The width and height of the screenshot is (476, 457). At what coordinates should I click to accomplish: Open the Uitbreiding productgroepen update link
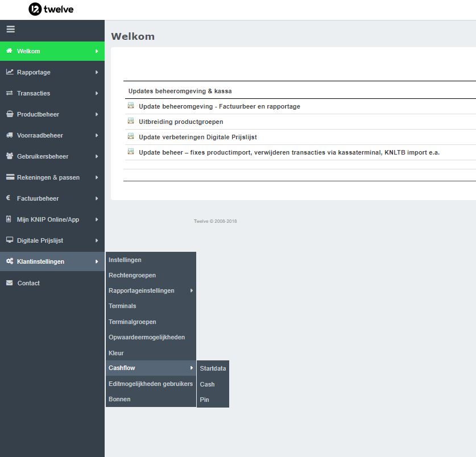(x=181, y=122)
